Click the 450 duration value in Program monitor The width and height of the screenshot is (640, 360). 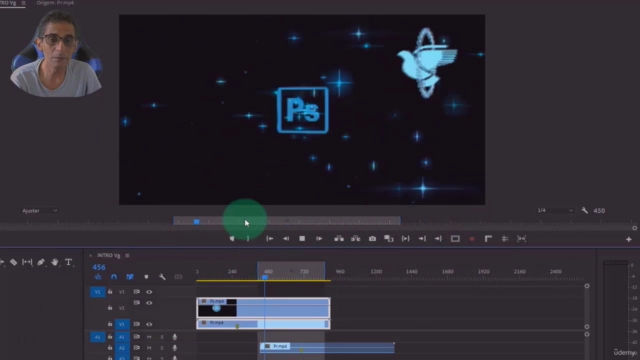click(599, 211)
